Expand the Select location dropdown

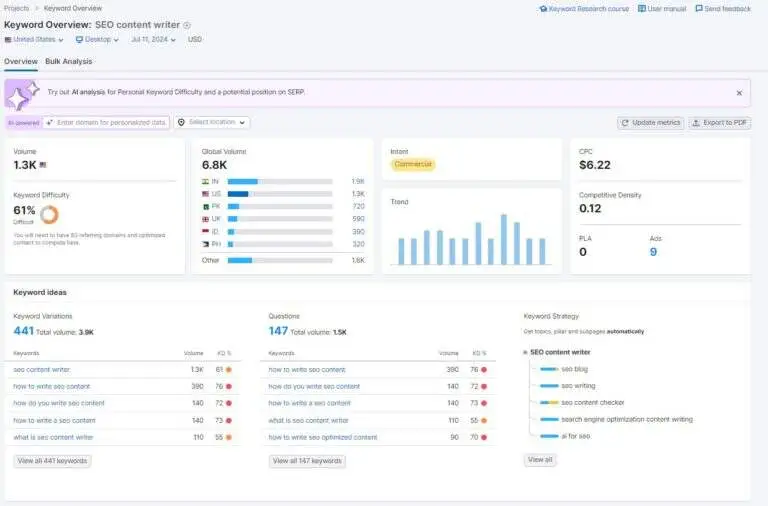212,122
